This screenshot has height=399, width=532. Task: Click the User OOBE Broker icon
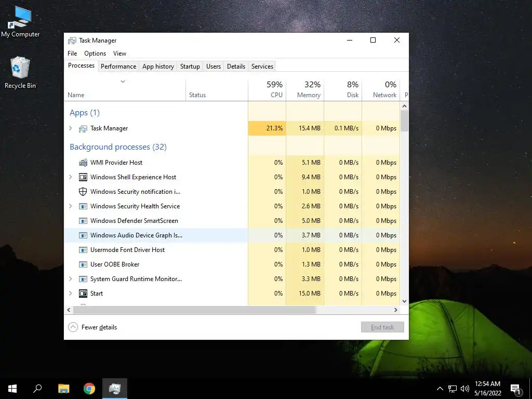83,264
